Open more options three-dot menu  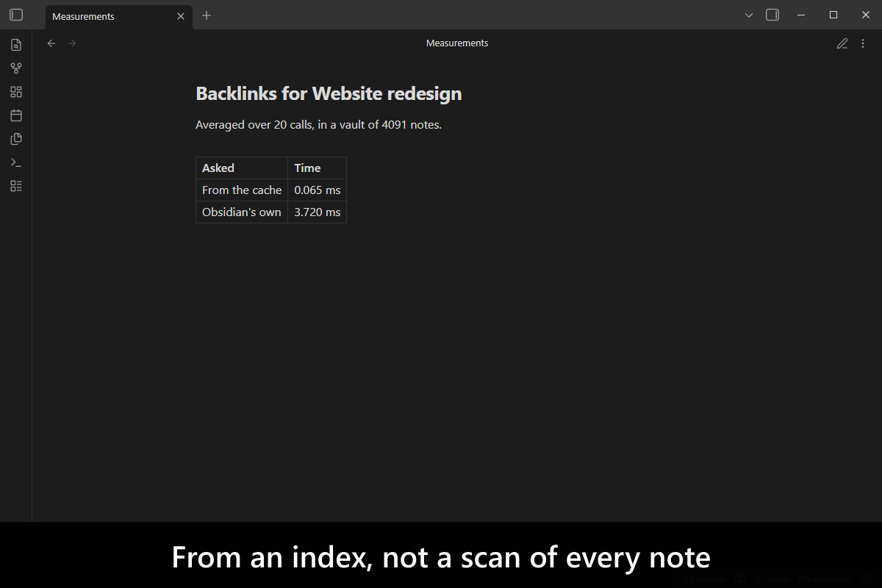pos(863,43)
